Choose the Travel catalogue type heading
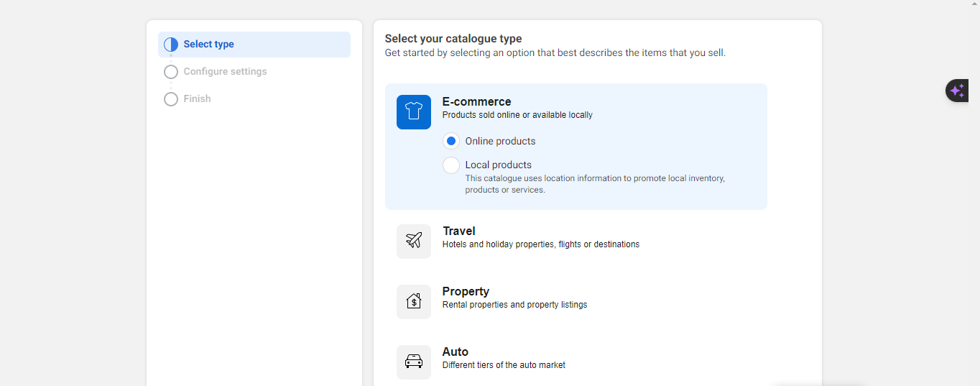980x386 pixels. [x=459, y=231]
